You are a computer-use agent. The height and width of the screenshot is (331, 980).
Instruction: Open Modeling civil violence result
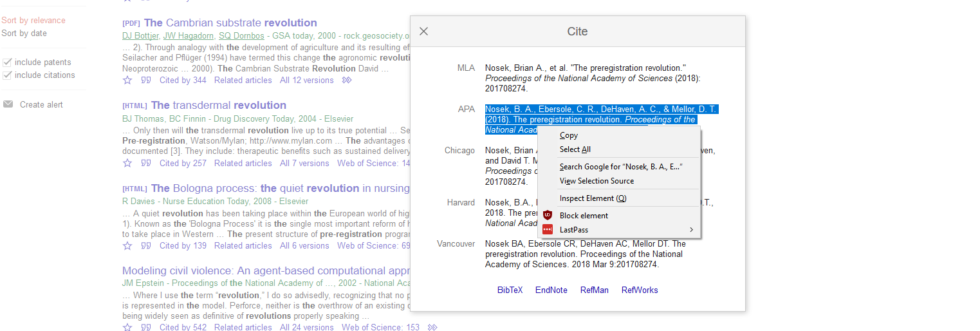click(266, 271)
